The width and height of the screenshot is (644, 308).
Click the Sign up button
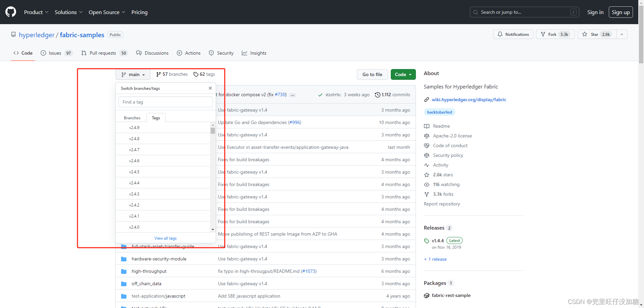click(621, 12)
